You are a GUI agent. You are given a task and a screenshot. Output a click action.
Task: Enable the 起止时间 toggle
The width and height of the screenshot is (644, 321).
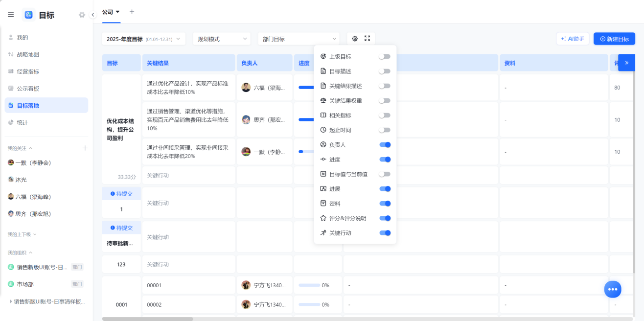(385, 130)
